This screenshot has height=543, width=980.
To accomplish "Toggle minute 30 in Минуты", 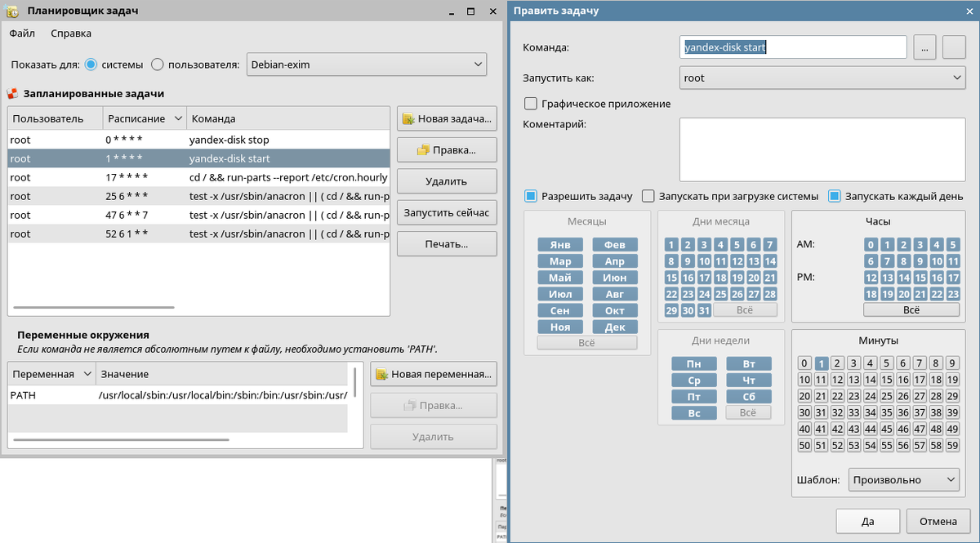I will pyautogui.click(x=804, y=412).
